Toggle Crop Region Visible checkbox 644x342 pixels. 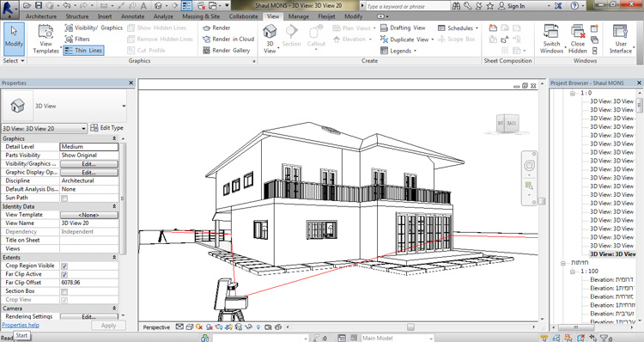click(64, 266)
